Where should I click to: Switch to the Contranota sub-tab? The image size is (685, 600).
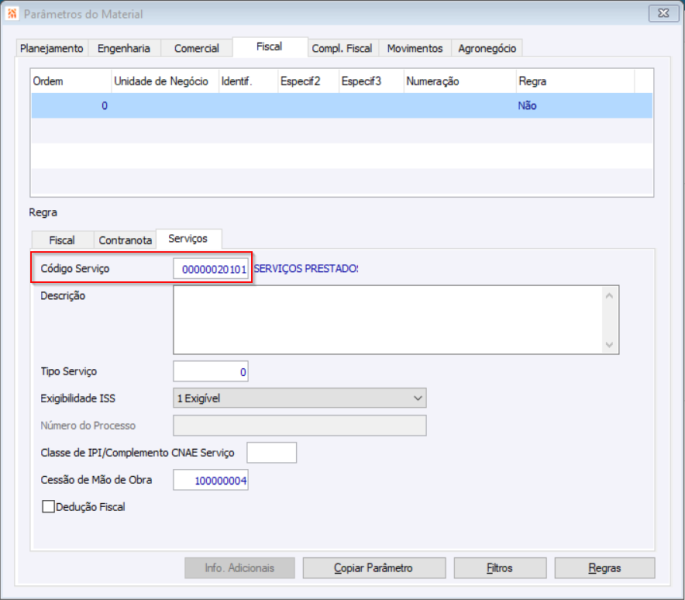point(125,240)
